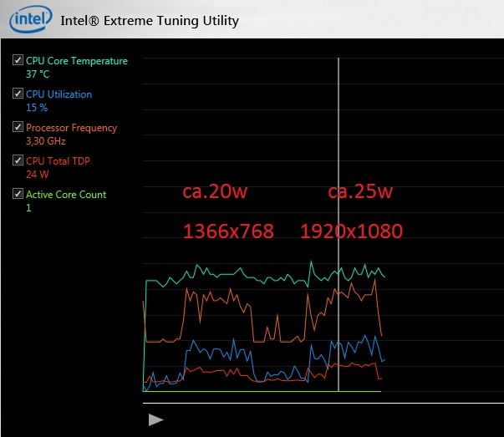Viewport: 504px width, 437px height.
Task: Click the 3,30 GHz frequency value
Action: coord(46,141)
